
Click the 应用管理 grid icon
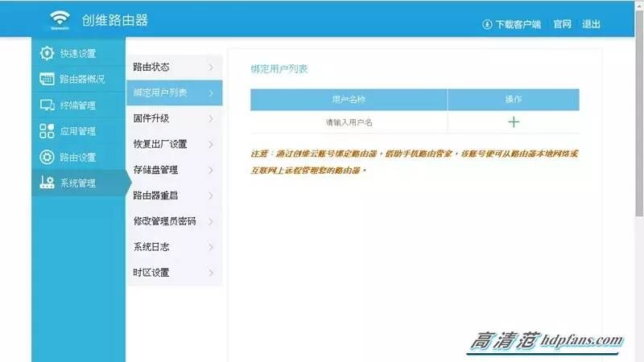[x=47, y=131]
